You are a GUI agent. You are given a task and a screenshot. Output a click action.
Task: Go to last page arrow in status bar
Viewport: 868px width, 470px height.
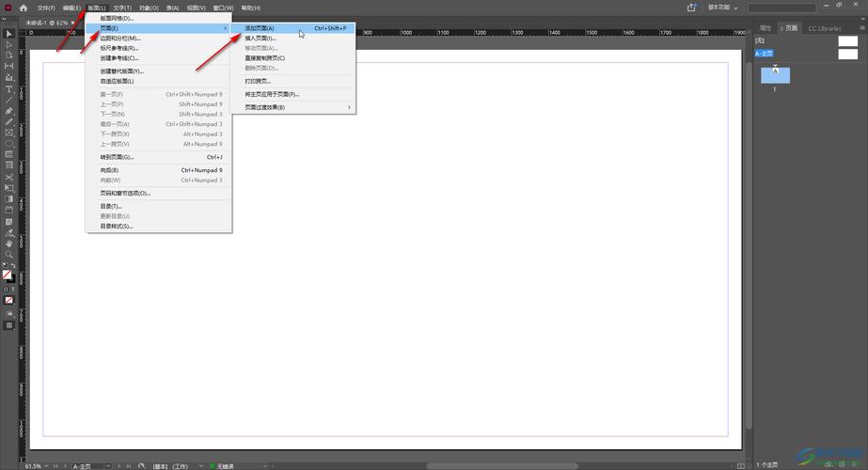[x=129, y=466]
